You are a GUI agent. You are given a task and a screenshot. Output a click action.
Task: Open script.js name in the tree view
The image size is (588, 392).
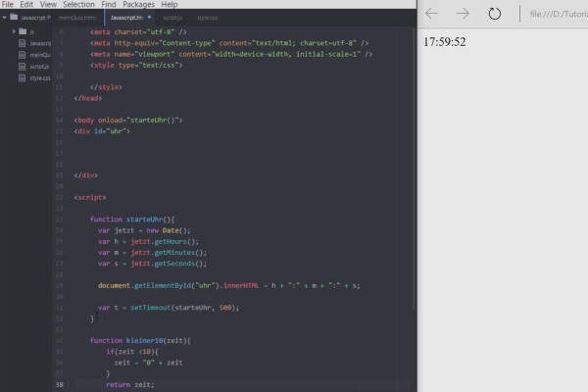point(39,67)
